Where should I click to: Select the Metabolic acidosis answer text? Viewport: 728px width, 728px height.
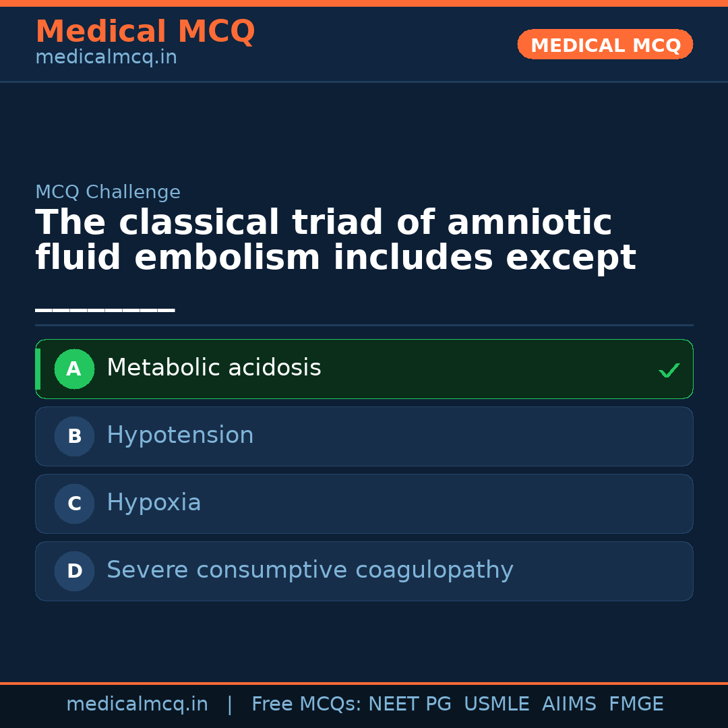214,368
